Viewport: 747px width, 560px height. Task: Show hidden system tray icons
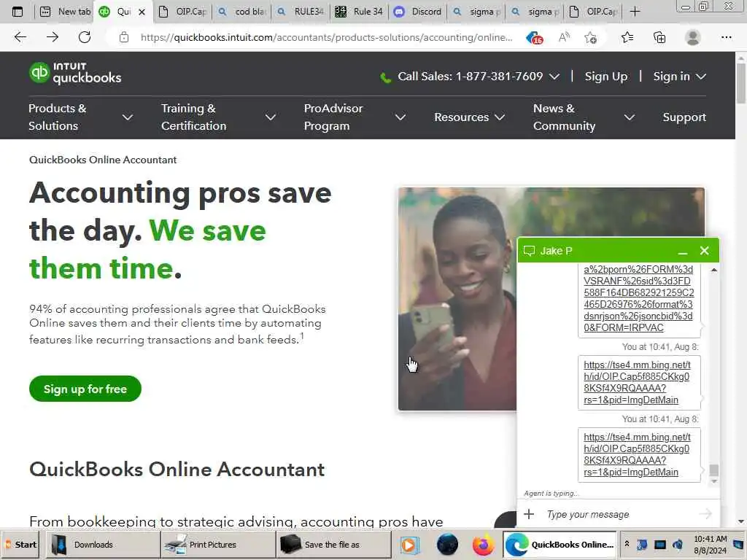pos(627,544)
